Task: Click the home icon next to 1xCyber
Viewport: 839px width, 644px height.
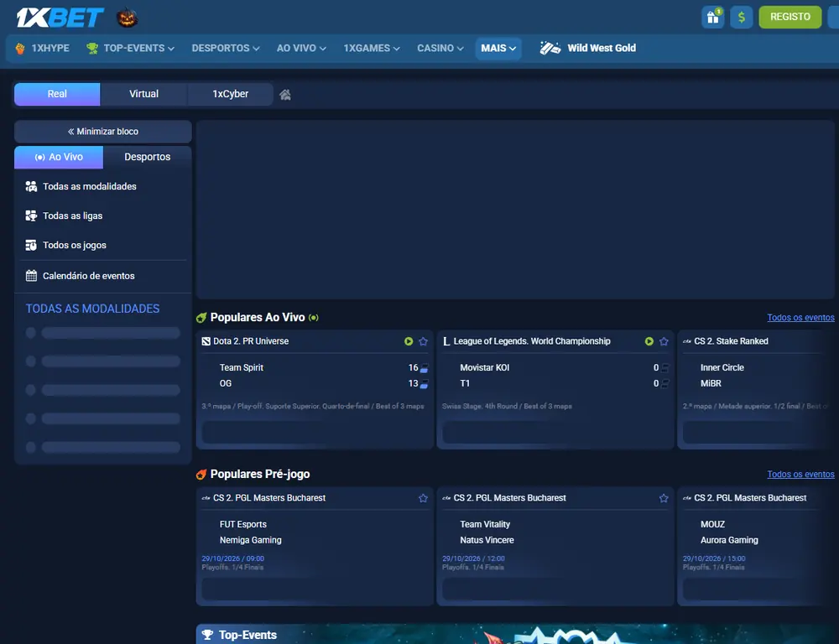Action: (285, 95)
